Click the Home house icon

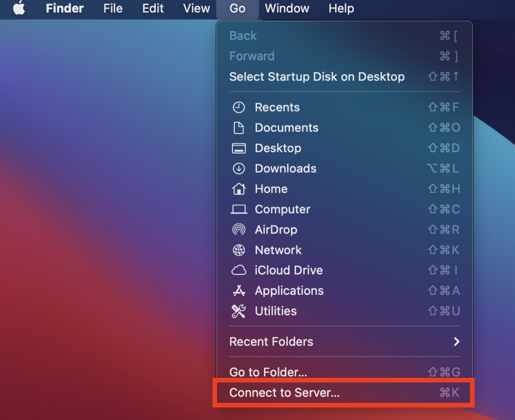(x=239, y=189)
